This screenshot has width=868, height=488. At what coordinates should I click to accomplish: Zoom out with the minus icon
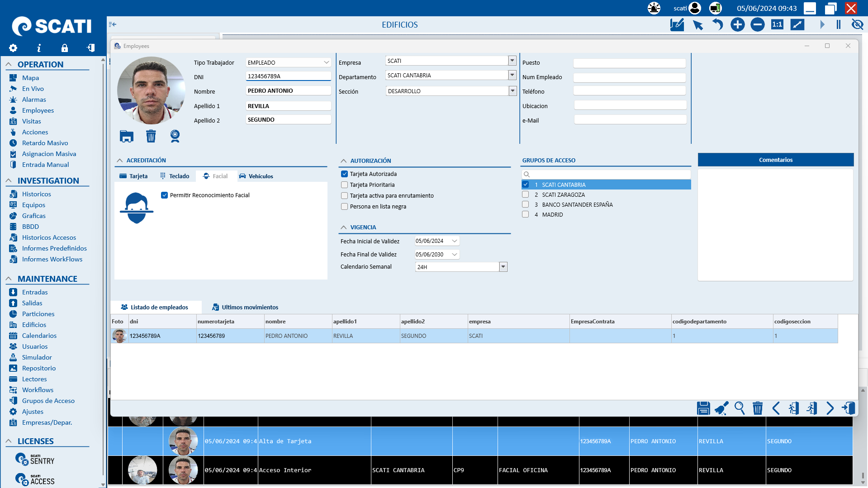coord(758,24)
